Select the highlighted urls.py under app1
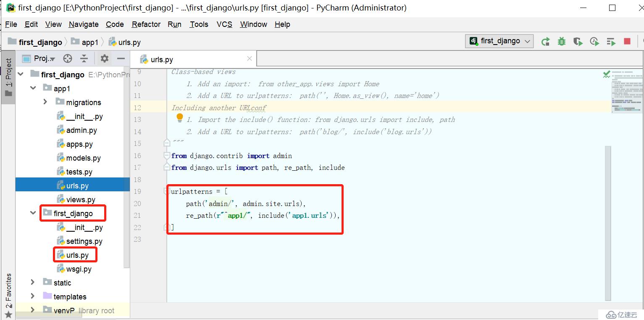Image resolution: width=644 pixels, height=320 pixels. click(x=73, y=185)
